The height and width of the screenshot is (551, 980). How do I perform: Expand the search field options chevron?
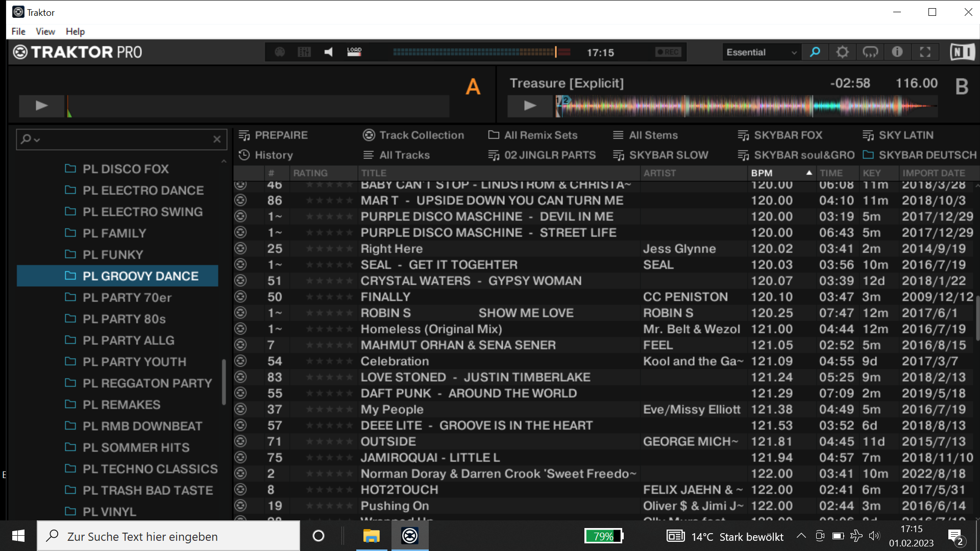(x=37, y=139)
